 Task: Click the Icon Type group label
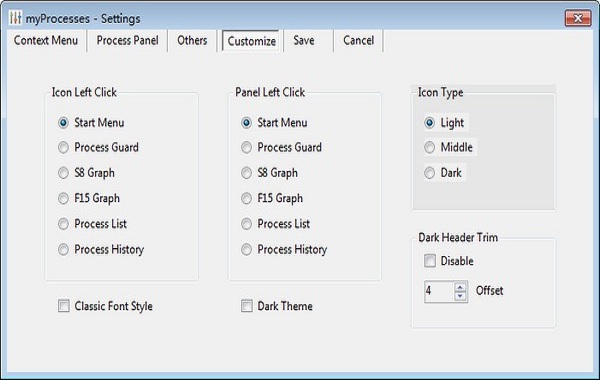[440, 93]
